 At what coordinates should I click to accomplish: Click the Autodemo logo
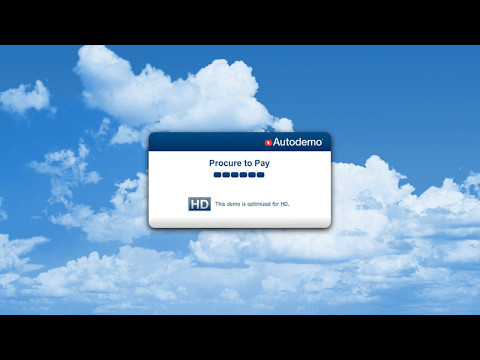[x=293, y=142]
